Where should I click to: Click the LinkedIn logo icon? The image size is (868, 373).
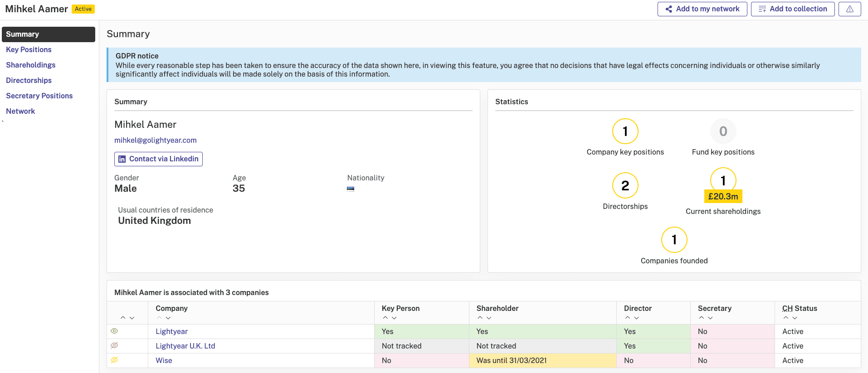(122, 159)
